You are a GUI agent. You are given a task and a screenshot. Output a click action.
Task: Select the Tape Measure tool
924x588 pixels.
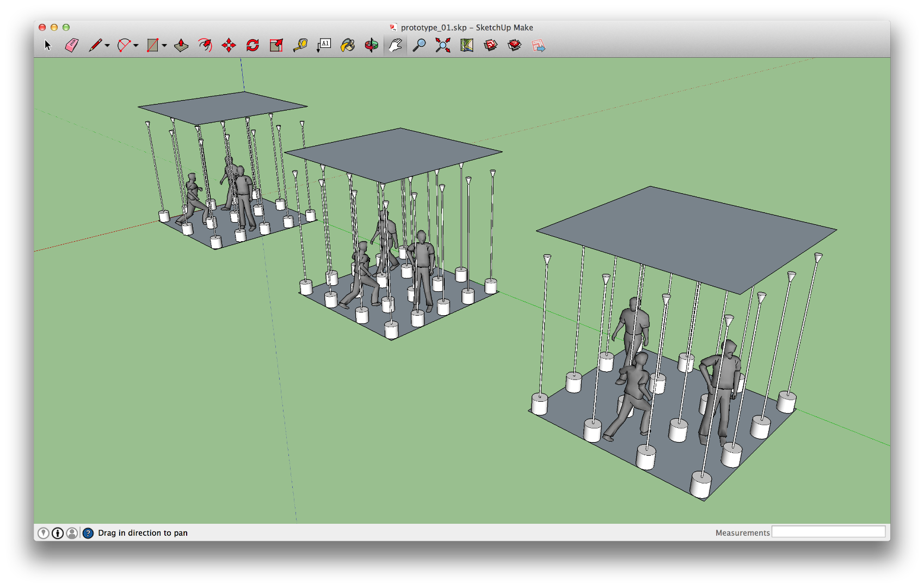click(300, 45)
